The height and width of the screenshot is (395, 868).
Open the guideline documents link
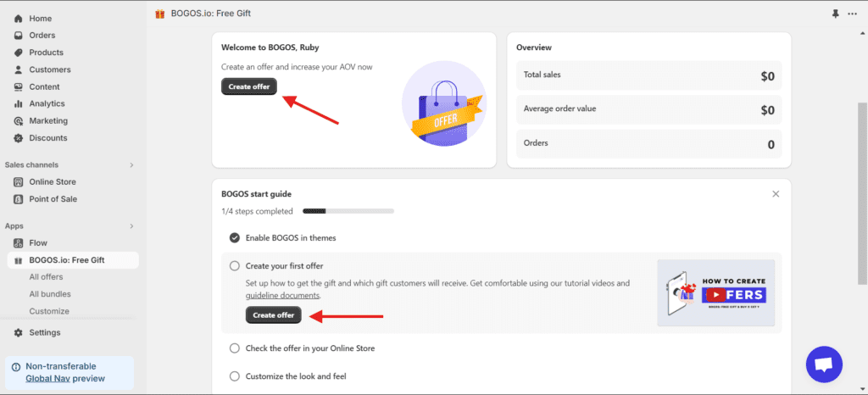(282, 296)
